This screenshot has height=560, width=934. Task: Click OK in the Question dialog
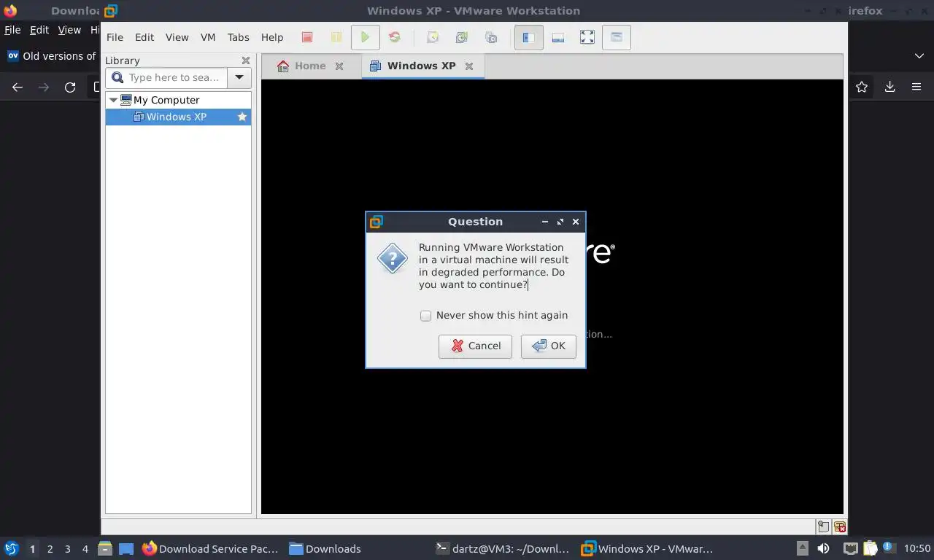pos(549,346)
